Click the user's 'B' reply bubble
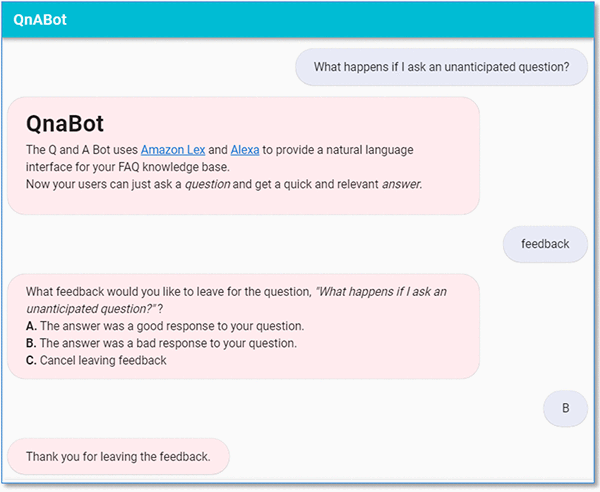Screen dimensions: 600x492 (x=565, y=408)
